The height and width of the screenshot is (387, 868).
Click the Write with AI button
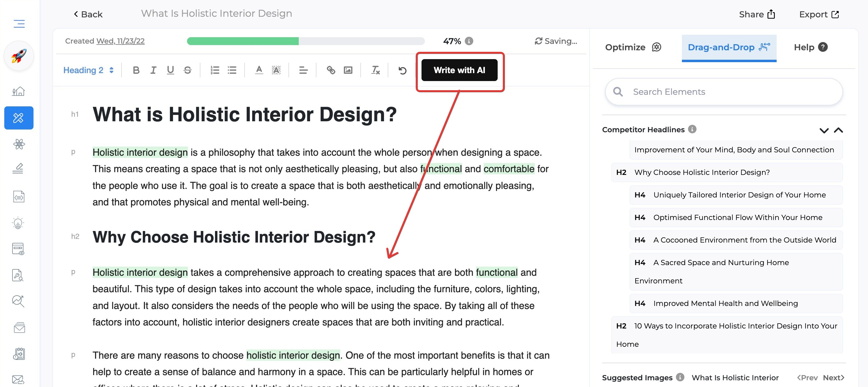pyautogui.click(x=459, y=70)
